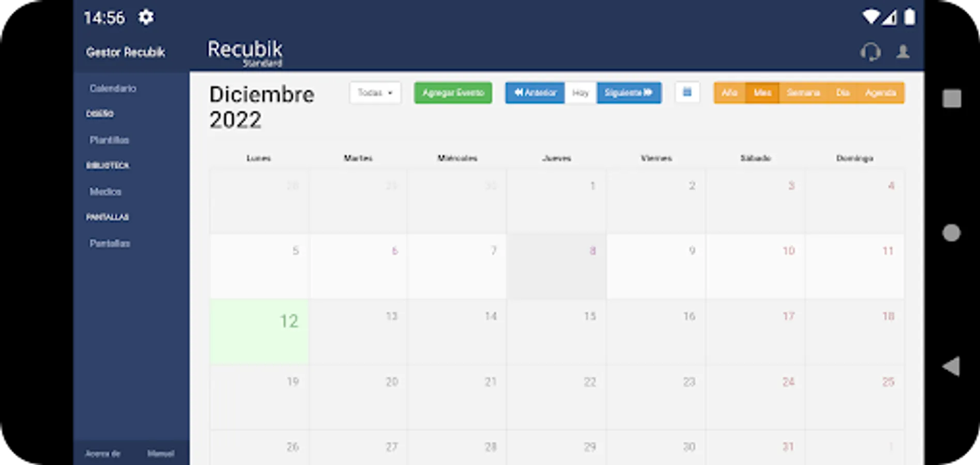
Task: Open the Todas filter dropdown
Action: pos(375,93)
